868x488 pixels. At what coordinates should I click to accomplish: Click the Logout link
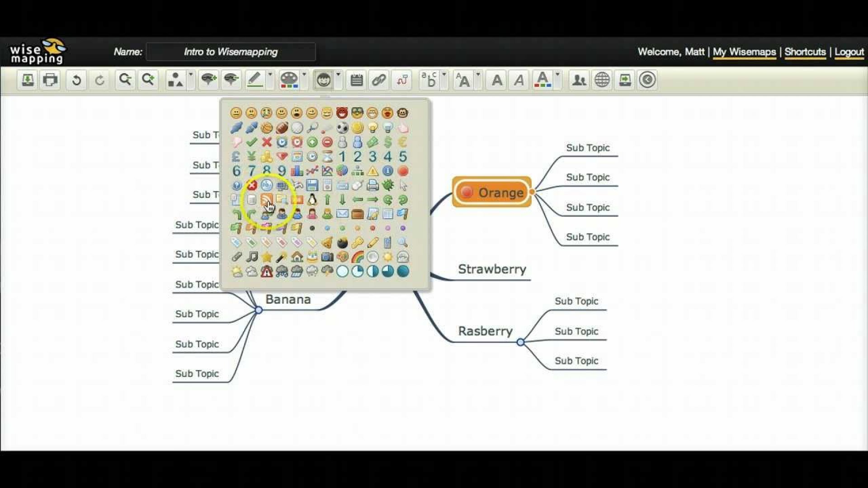click(x=849, y=52)
